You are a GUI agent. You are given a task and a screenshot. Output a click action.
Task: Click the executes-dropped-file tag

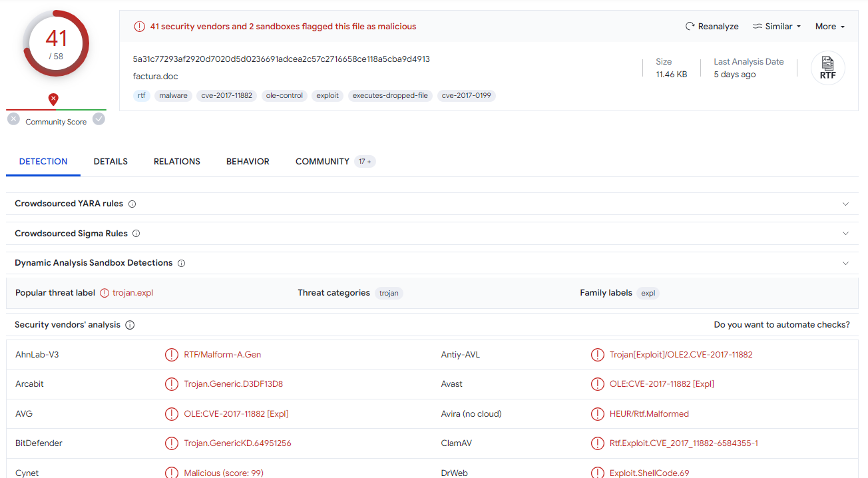coord(390,96)
